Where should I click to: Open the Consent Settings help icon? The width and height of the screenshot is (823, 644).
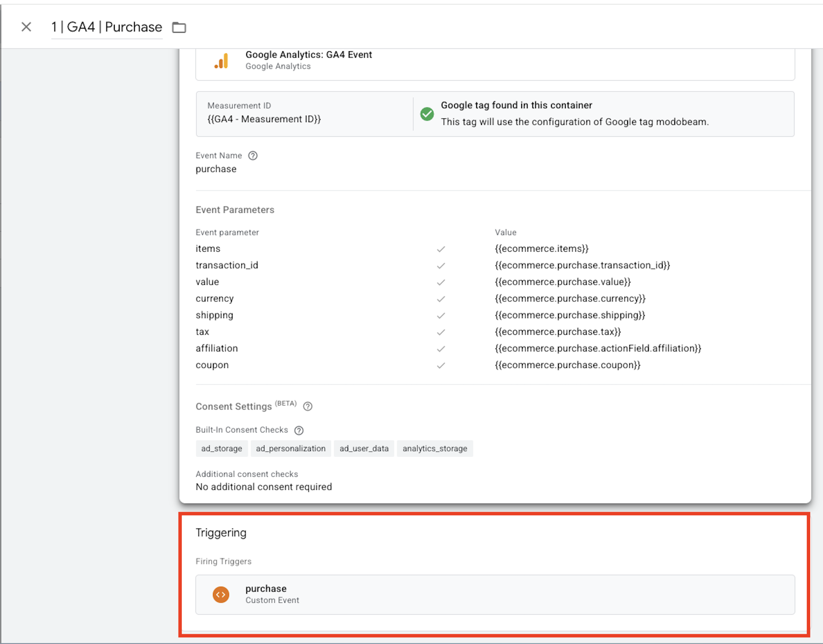click(x=308, y=406)
